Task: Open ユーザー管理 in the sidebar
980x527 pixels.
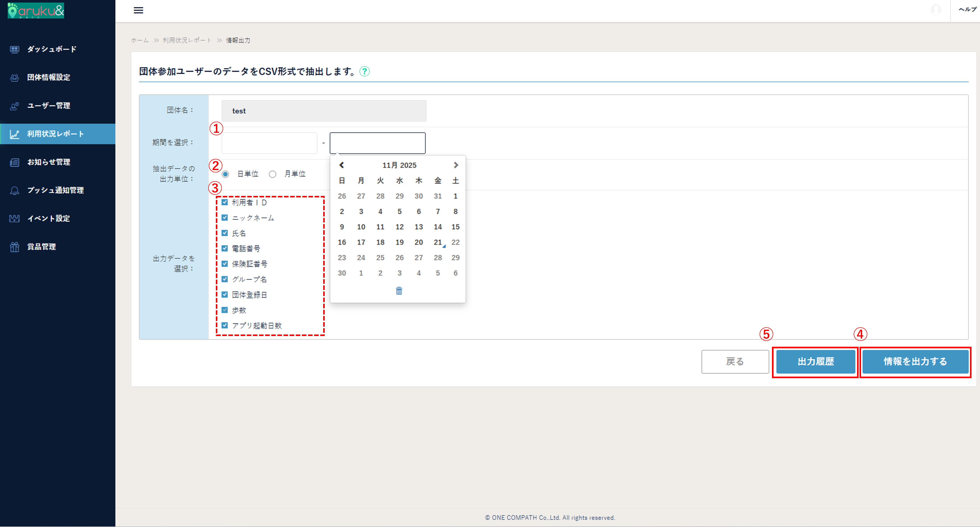Action: point(48,106)
